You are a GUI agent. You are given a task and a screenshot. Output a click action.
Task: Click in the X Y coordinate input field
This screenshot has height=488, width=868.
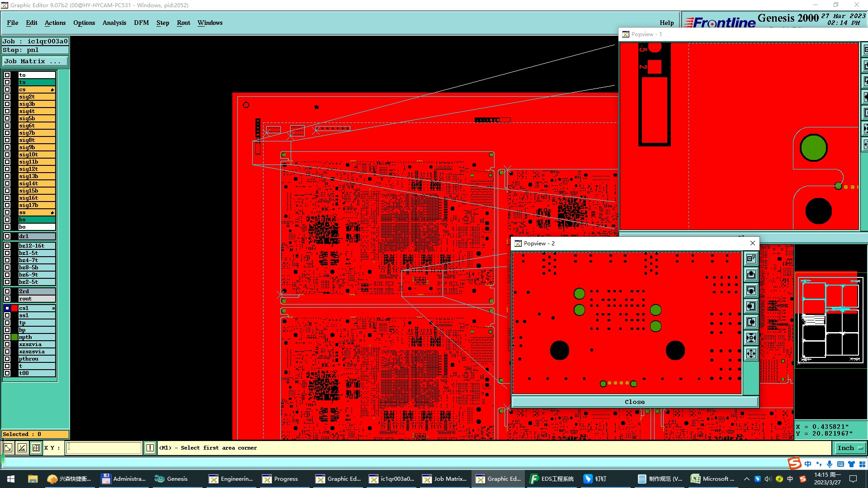104,448
